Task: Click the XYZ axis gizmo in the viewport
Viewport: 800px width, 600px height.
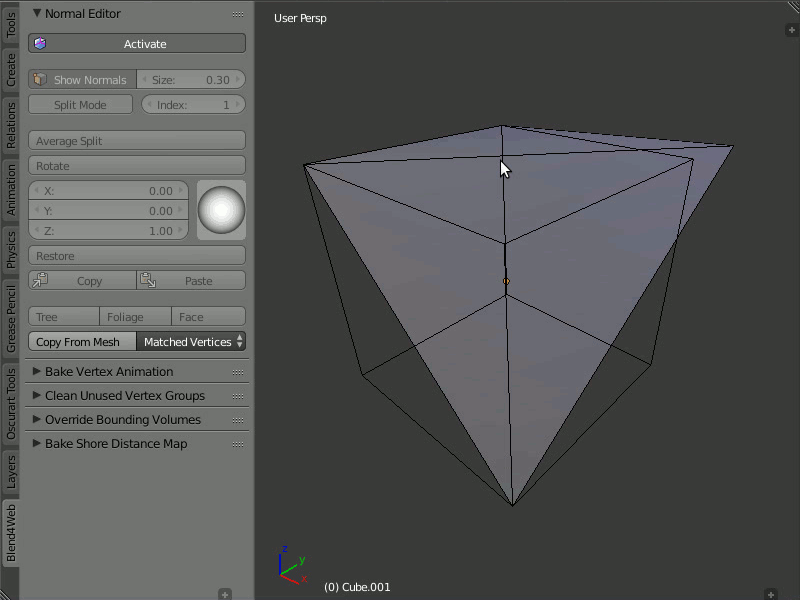Action: (288, 566)
